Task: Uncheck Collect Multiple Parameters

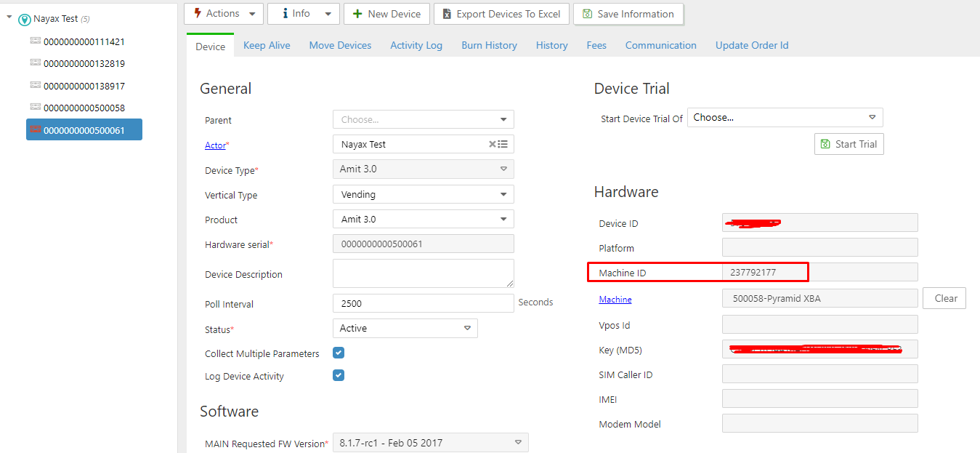Action: (x=339, y=353)
